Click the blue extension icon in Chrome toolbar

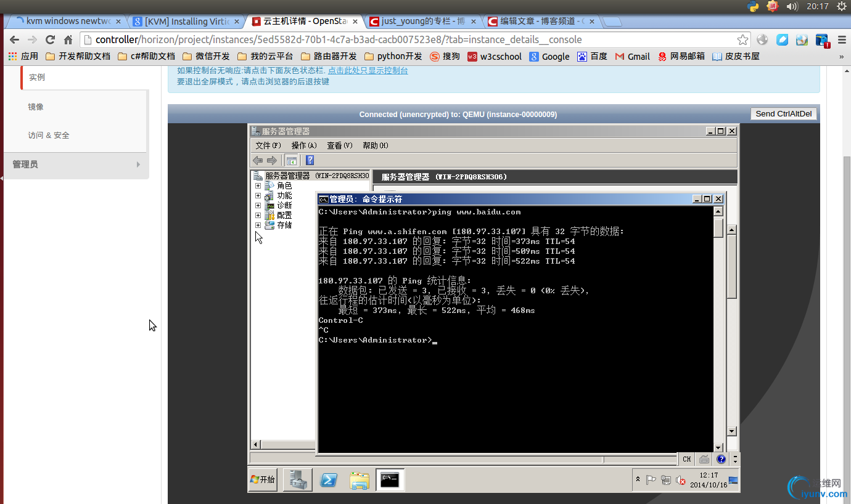point(782,40)
